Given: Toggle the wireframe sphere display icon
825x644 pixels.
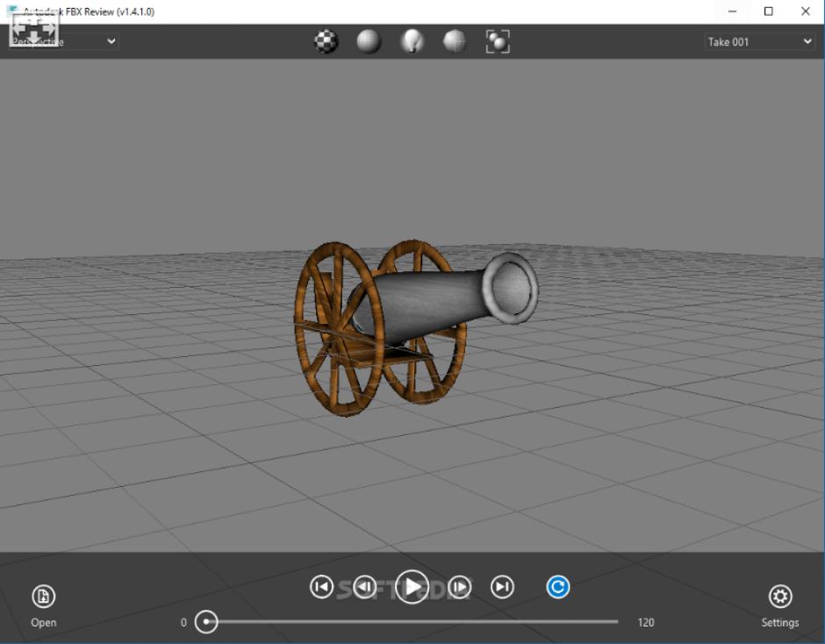Looking at the screenshot, I should (455, 41).
